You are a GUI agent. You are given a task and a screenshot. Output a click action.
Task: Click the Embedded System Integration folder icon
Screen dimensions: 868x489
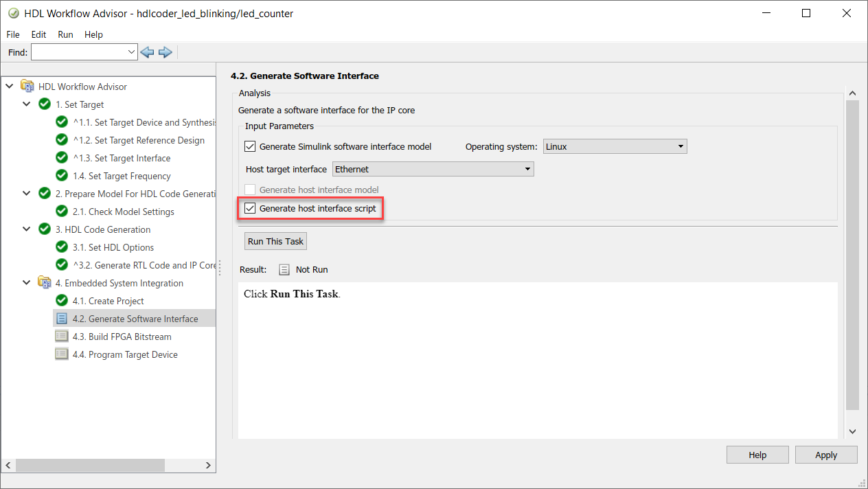(x=45, y=283)
